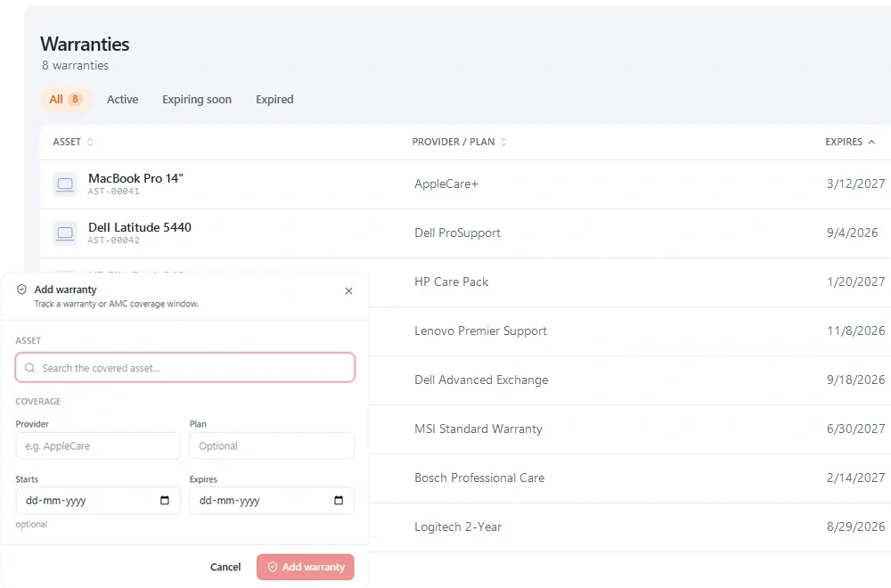Viewport: 891px width, 588px height.
Task: Click the MSI Standard Warranty cell
Action: coord(478,429)
